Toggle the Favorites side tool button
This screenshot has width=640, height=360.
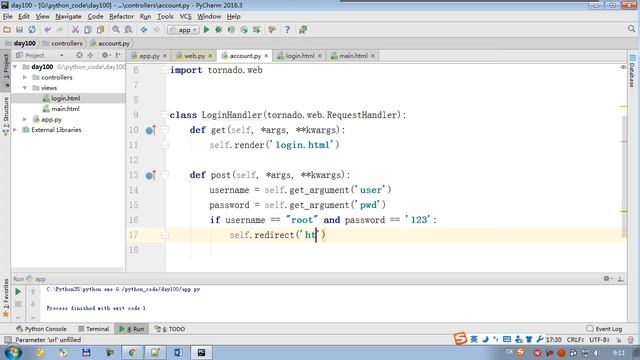6,298
